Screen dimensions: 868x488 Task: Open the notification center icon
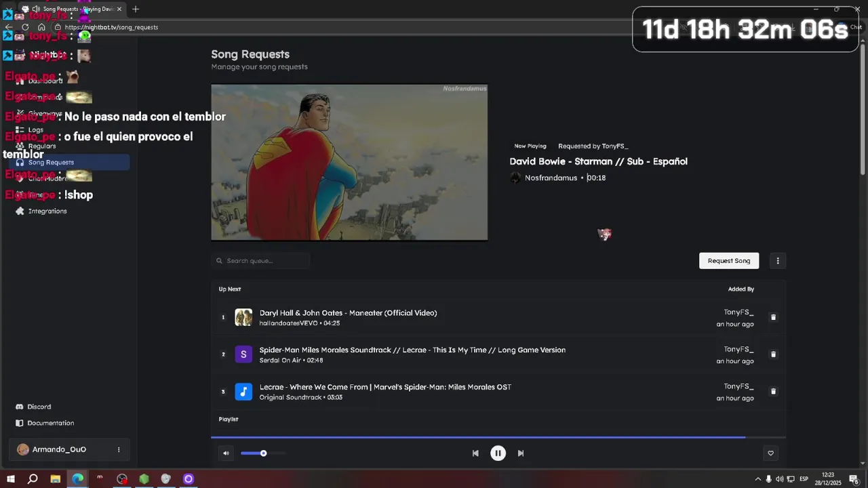pos(854,479)
